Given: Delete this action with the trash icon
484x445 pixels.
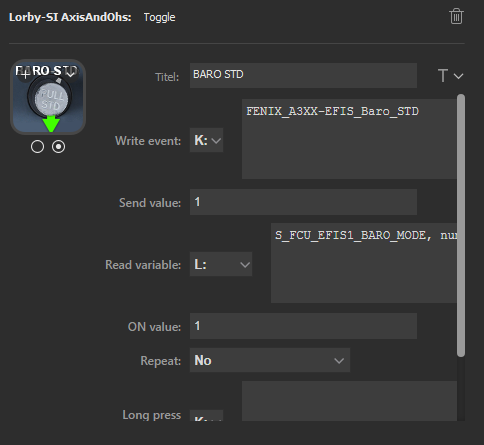Looking at the screenshot, I should 456,16.
